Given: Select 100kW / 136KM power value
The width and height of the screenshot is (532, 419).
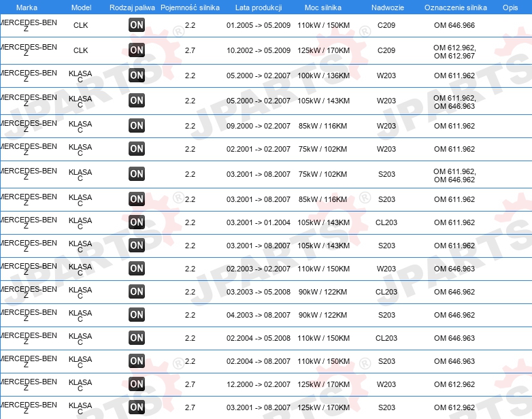Looking at the screenshot, I should point(323,76).
